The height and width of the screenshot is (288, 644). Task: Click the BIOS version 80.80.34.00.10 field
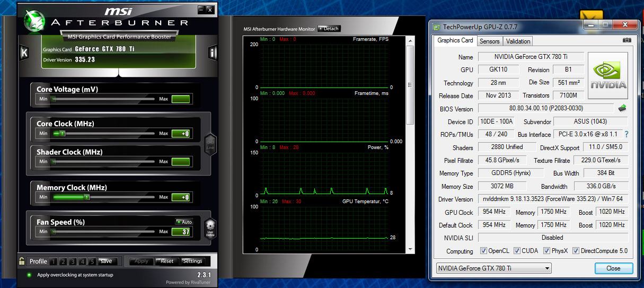point(546,108)
